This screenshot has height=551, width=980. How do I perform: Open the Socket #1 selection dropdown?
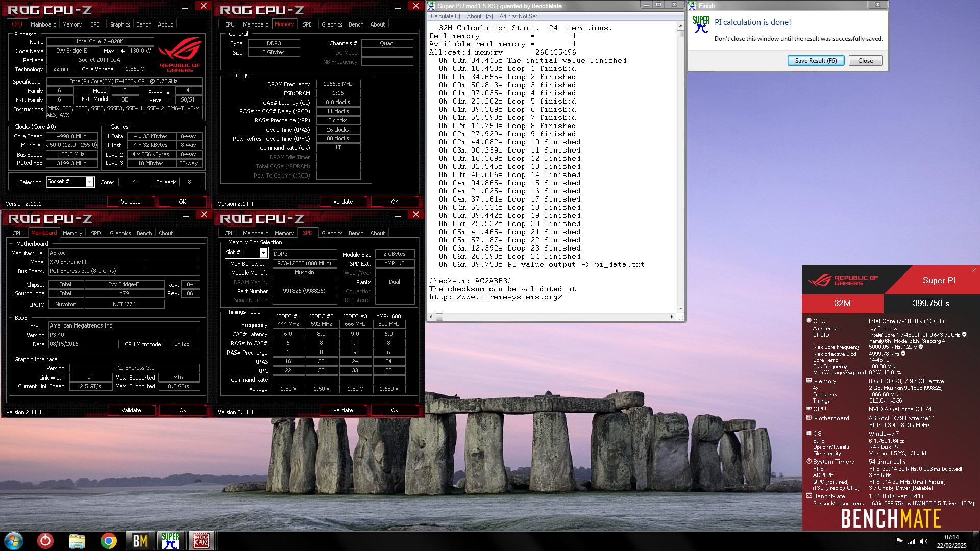(x=89, y=182)
